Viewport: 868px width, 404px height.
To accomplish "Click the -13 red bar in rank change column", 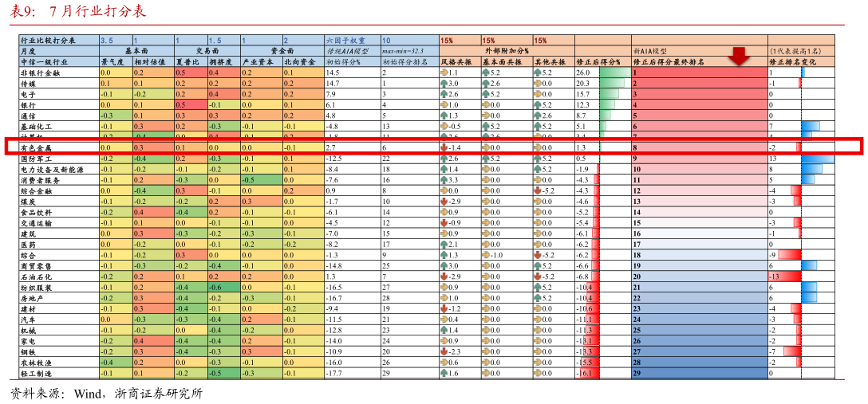I will coord(783,277).
